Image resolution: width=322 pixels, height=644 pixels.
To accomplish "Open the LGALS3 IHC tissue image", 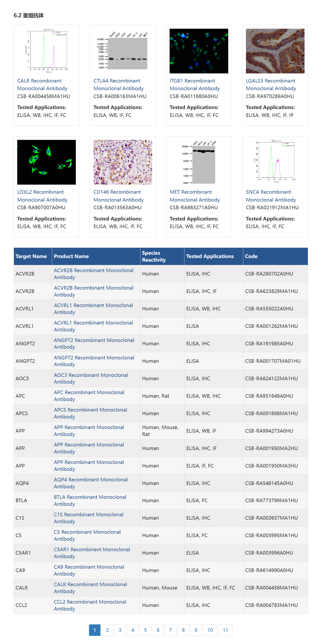I will pos(275,51).
